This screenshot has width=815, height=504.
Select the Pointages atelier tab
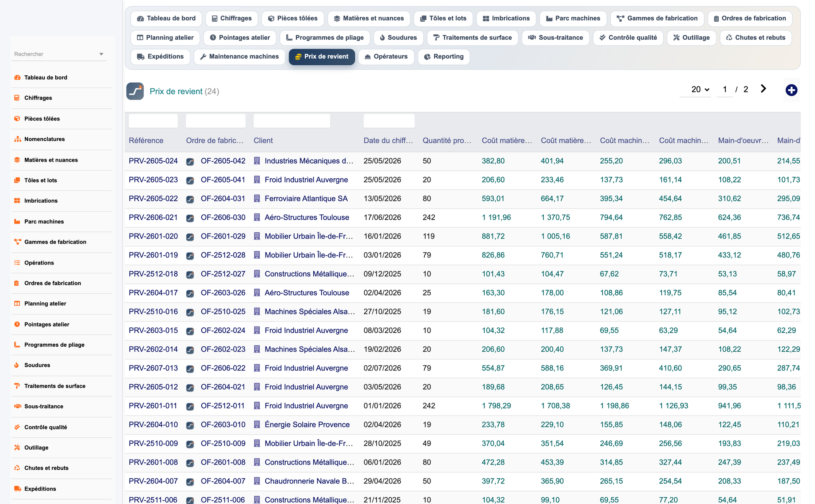pyautogui.click(x=240, y=38)
